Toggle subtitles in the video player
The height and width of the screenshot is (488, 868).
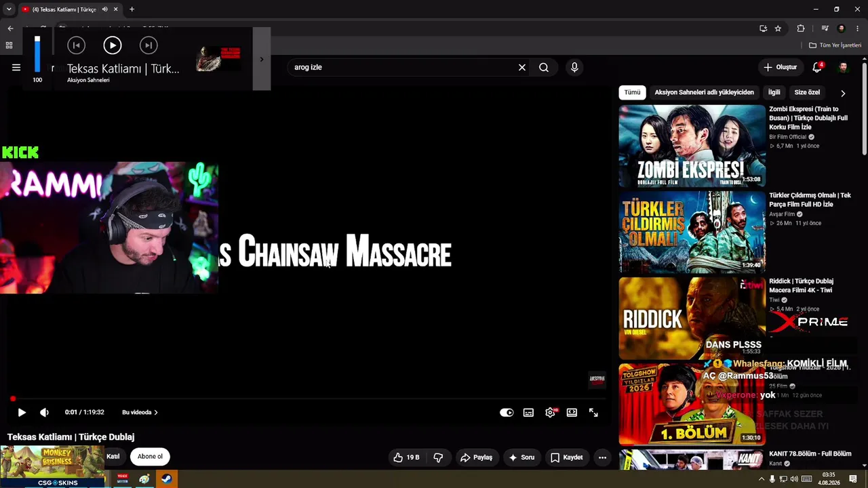click(528, 412)
